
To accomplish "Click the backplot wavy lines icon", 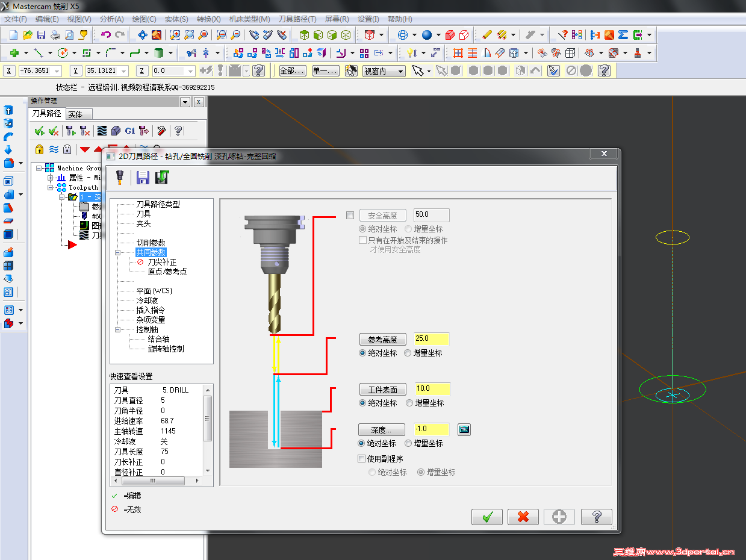I will coord(102,131).
